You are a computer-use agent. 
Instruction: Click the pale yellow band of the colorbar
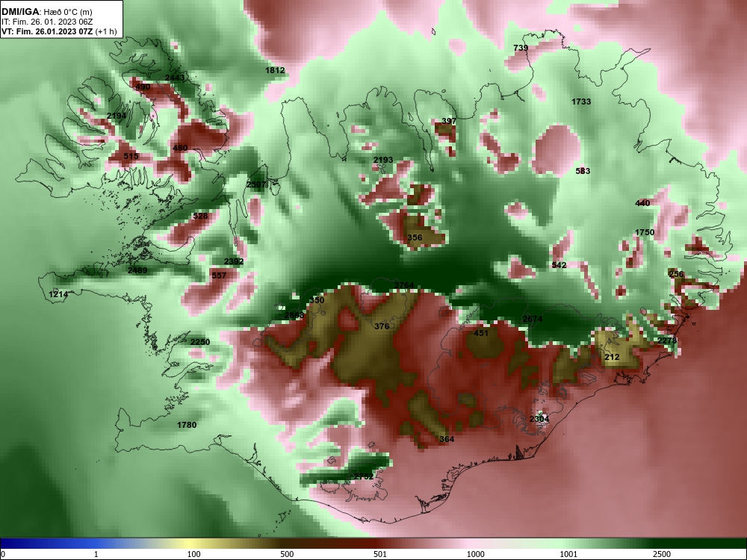[x=188, y=544]
